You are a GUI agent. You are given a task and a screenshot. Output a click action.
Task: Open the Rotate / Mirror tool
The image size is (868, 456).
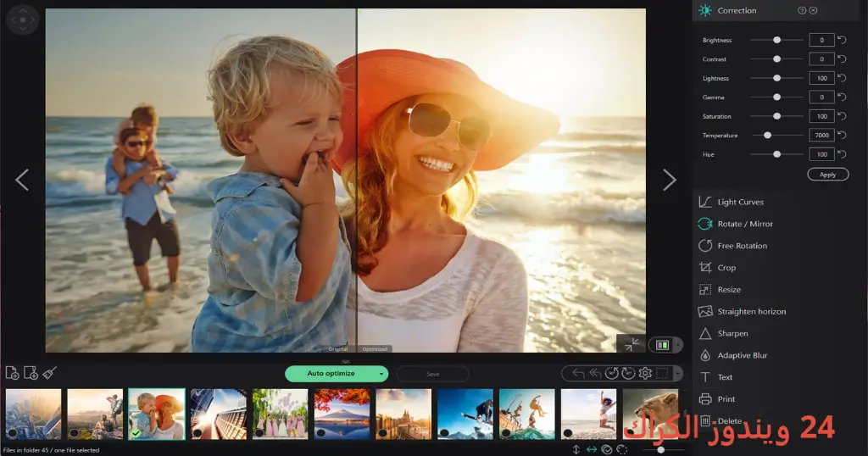click(x=735, y=224)
